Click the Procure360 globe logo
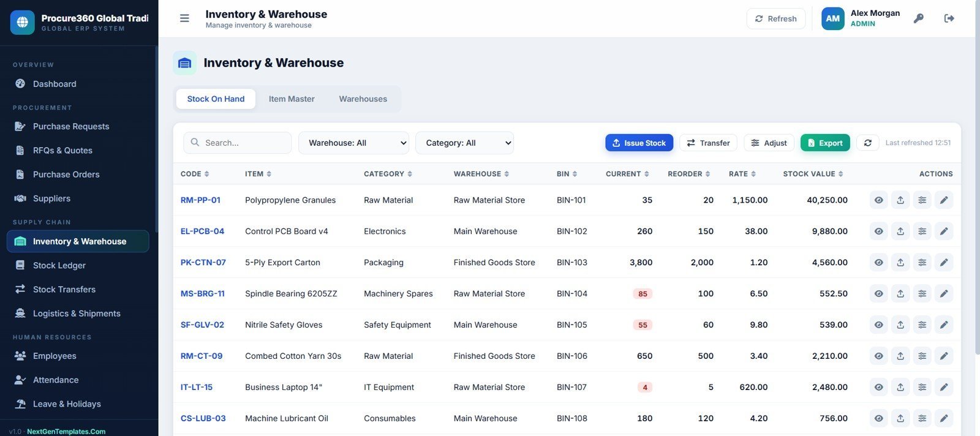The image size is (980, 436). click(x=23, y=23)
